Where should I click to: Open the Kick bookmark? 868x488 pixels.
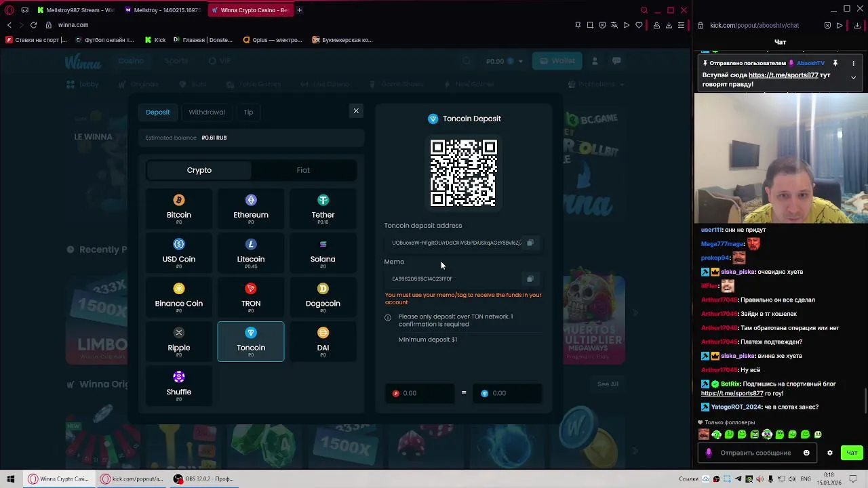[155, 40]
